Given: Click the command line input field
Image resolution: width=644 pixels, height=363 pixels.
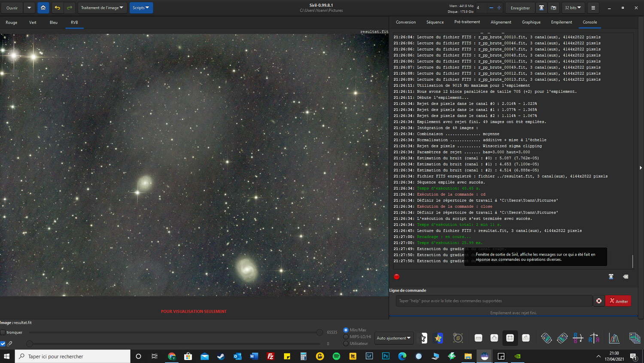Looking at the screenshot, I should tap(494, 301).
